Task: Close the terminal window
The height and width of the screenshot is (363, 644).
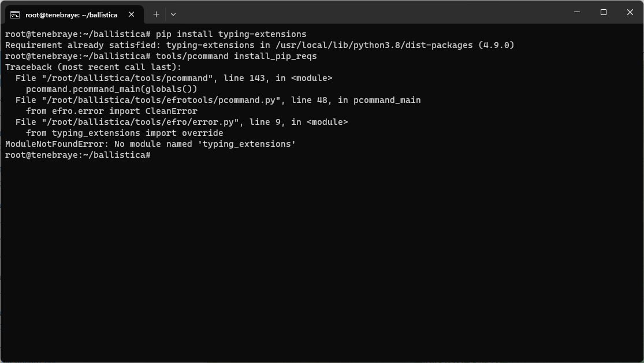Action: (x=630, y=12)
